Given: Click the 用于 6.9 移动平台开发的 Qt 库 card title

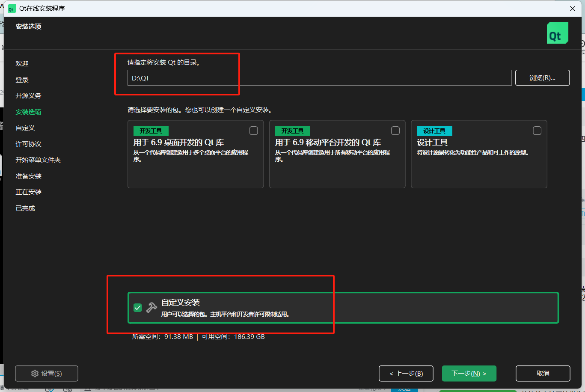Looking at the screenshot, I should [x=328, y=143].
